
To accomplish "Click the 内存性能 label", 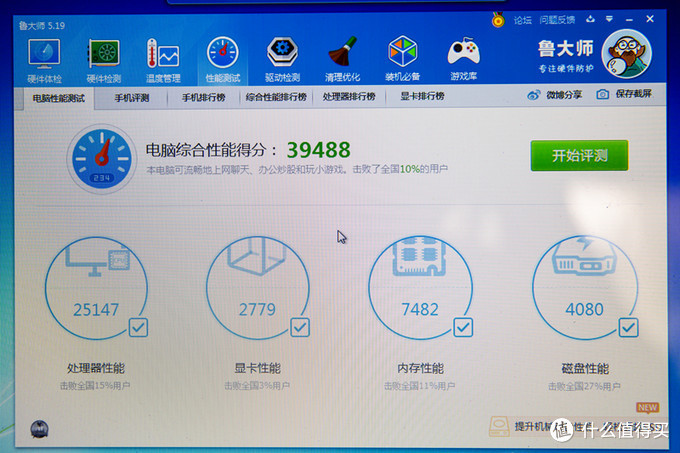I will pyautogui.click(x=420, y=368).
